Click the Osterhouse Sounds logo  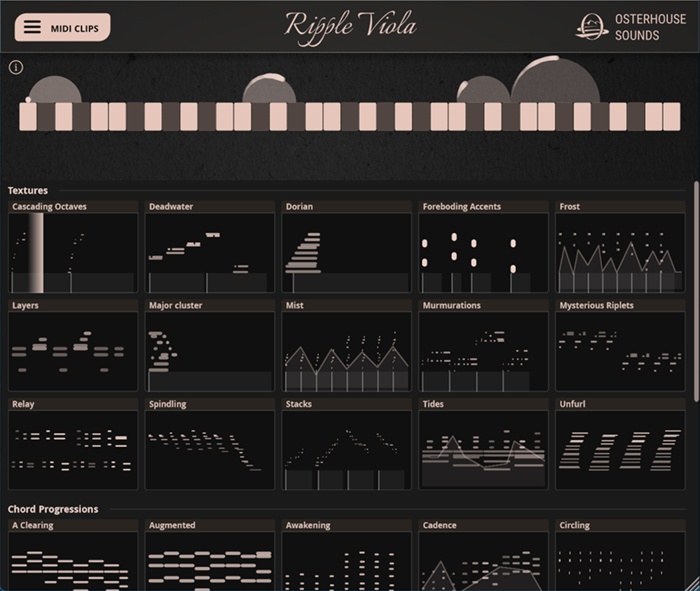tap(631, 27)
